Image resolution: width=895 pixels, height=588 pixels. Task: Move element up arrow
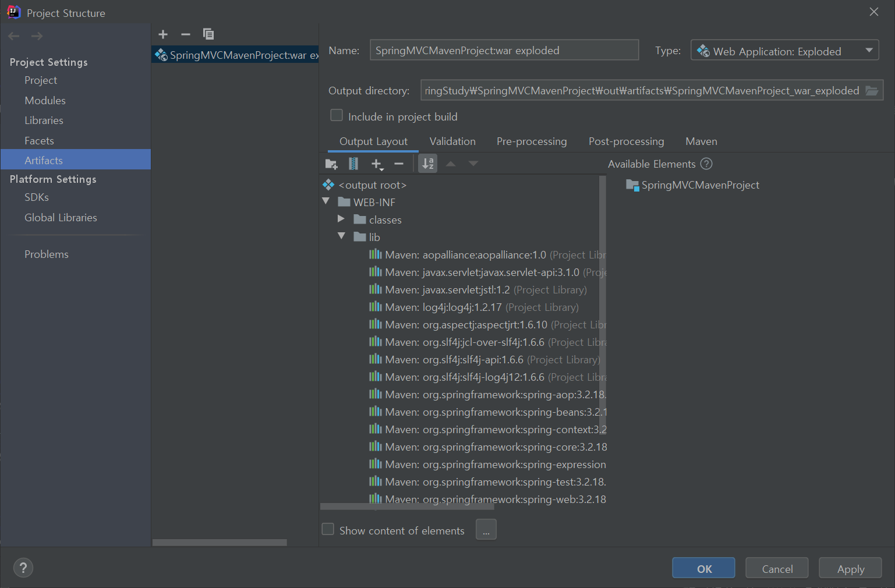pyautogui.click(x=451, y=164)
